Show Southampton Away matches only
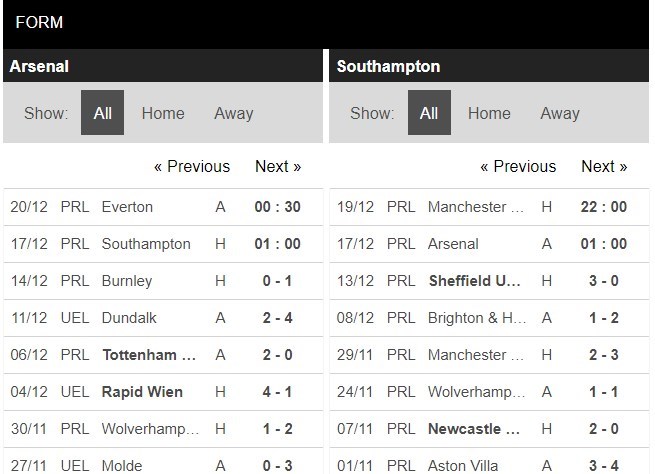The width and height of the screenshot is (655, 474). tap(560, 113)
